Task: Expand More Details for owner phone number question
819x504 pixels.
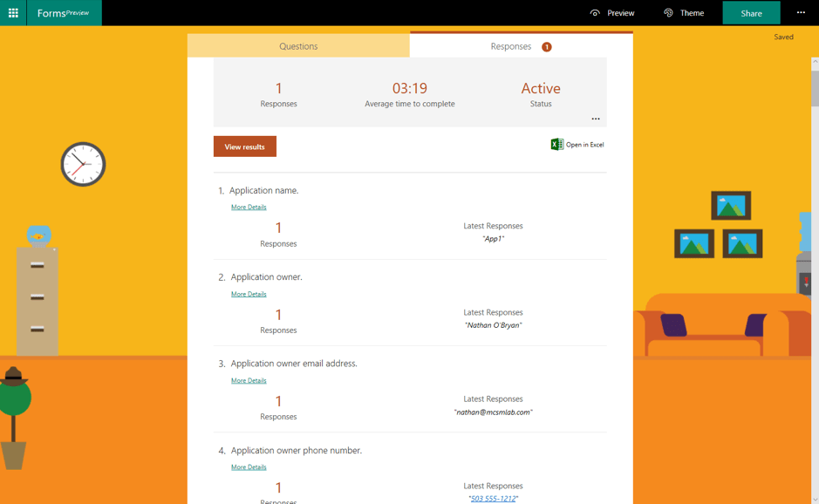Action: point(249,467)
